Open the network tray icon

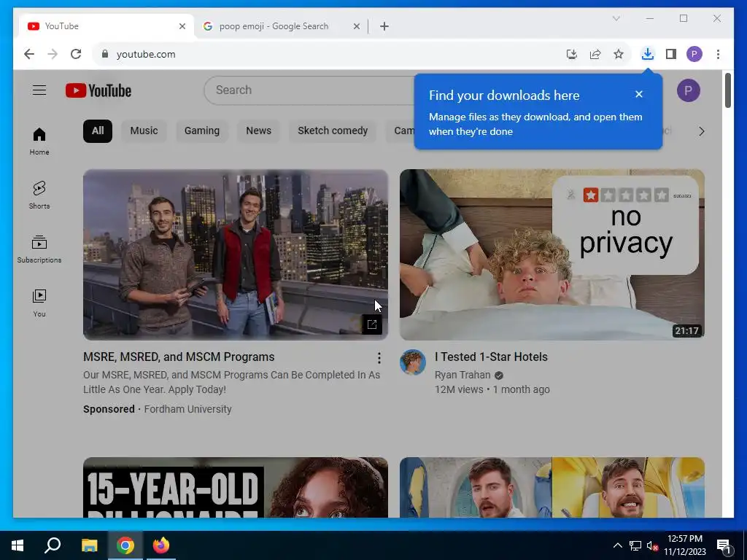pos(635,545)
